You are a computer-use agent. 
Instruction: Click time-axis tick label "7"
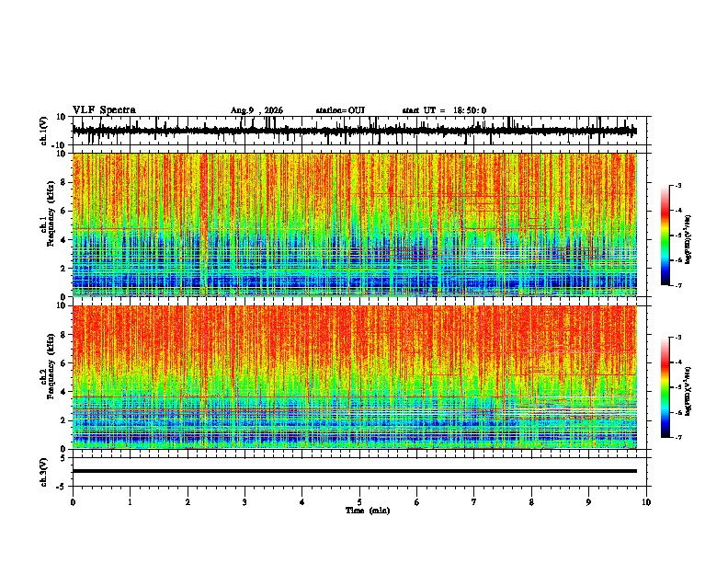pyautogui.click(x=474, y=502)
